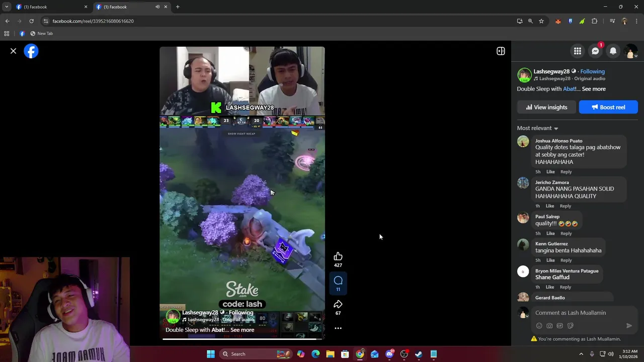644x362 pixels.
Task: Open Steam from the taskbar
Action: [x=419, y=354]
